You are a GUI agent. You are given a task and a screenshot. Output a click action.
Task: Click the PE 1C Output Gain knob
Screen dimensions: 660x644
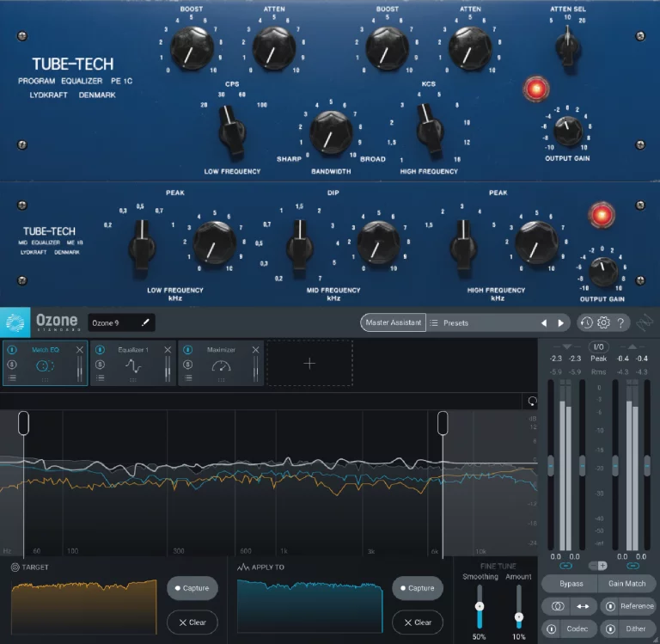[x=567, y=132]
